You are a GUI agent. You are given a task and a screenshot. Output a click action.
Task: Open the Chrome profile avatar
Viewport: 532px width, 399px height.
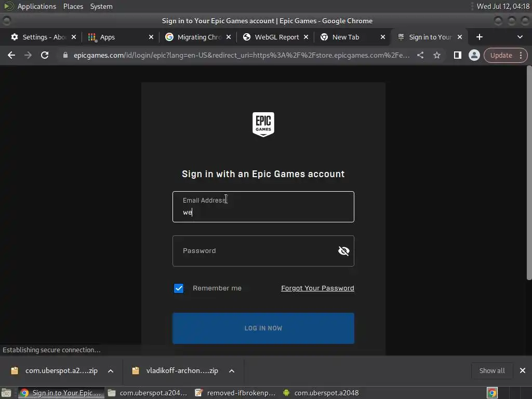point(474,55)
